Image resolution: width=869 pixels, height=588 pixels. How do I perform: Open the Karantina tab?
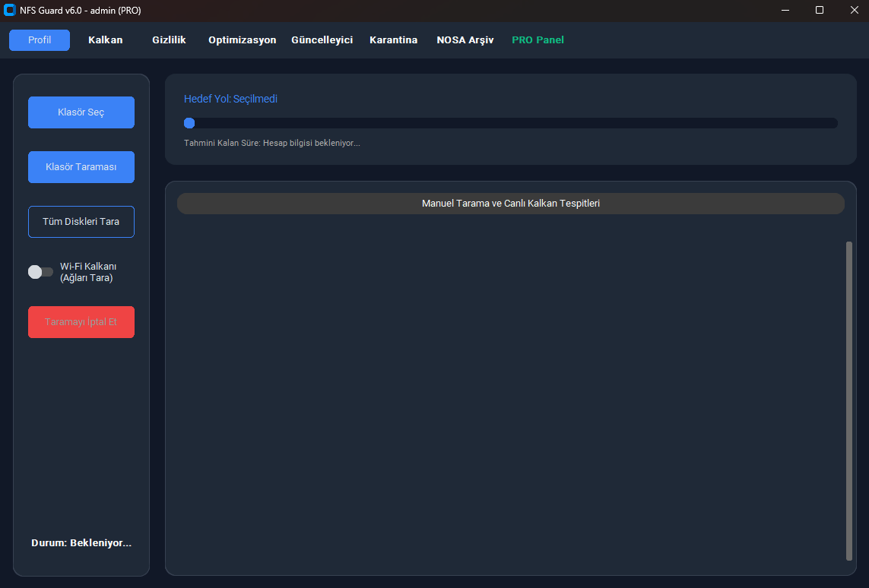tap(394, 40)
